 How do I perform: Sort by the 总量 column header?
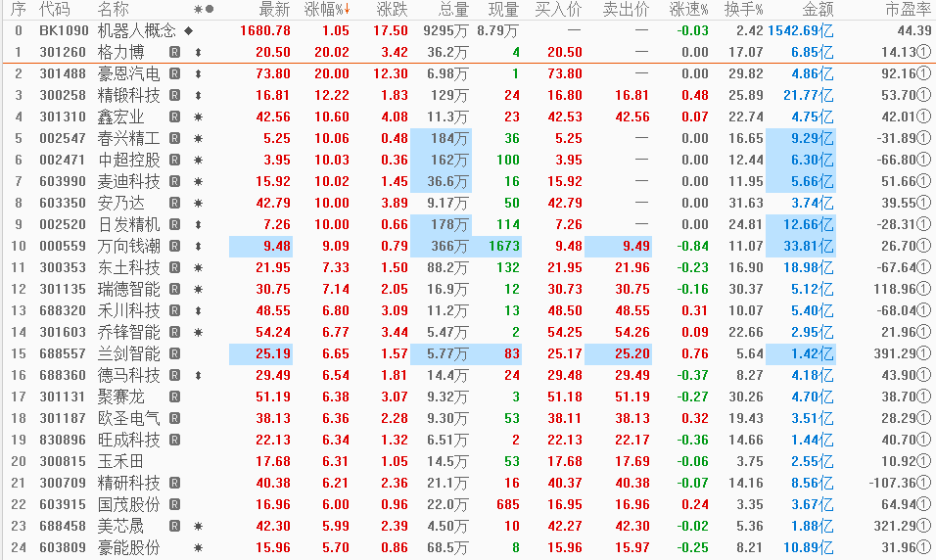tap(453, 9)
